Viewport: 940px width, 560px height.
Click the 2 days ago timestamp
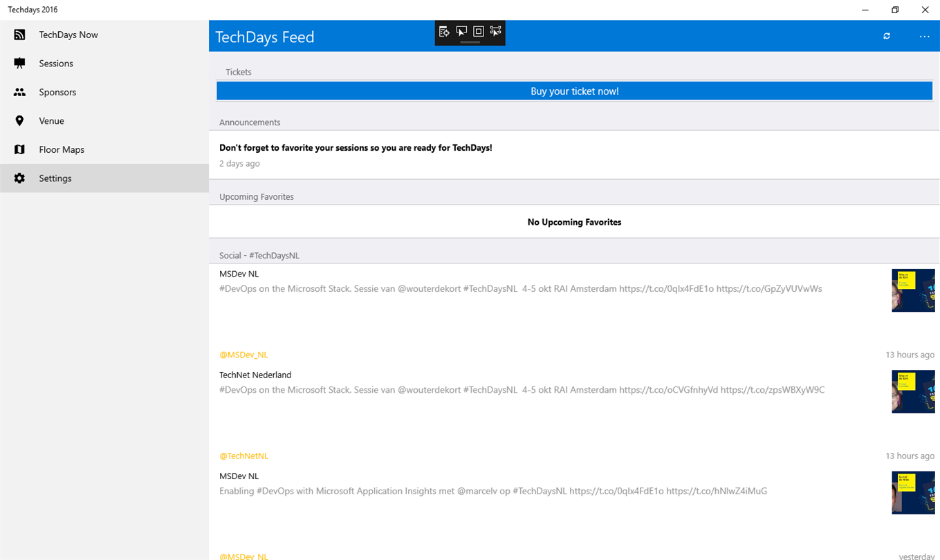tap(239, 164)
